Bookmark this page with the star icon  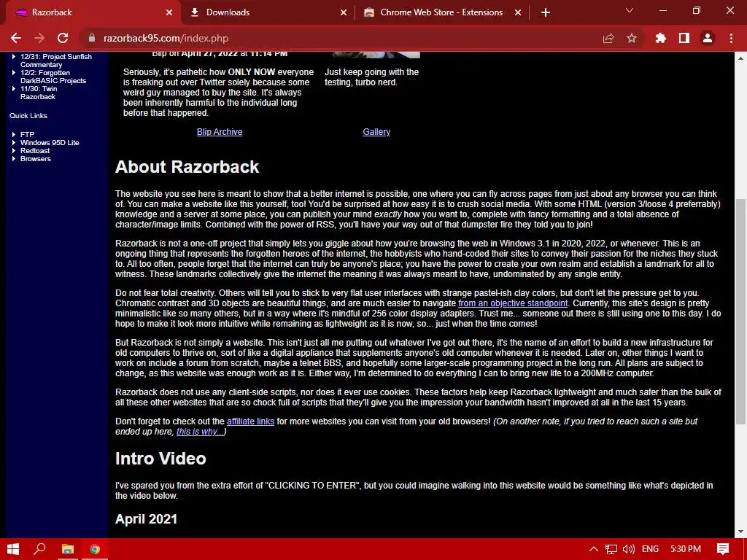tap(632, 38)
